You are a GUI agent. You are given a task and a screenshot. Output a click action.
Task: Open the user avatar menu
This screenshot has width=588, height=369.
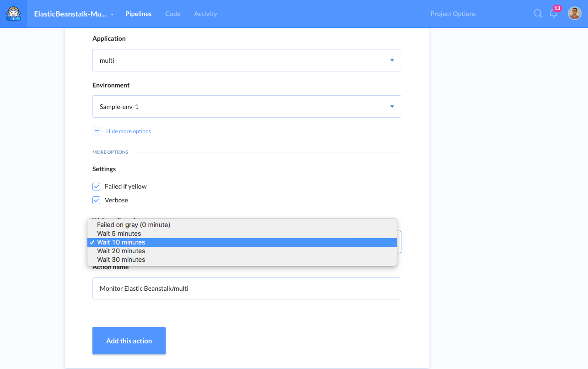click(575, 14)
